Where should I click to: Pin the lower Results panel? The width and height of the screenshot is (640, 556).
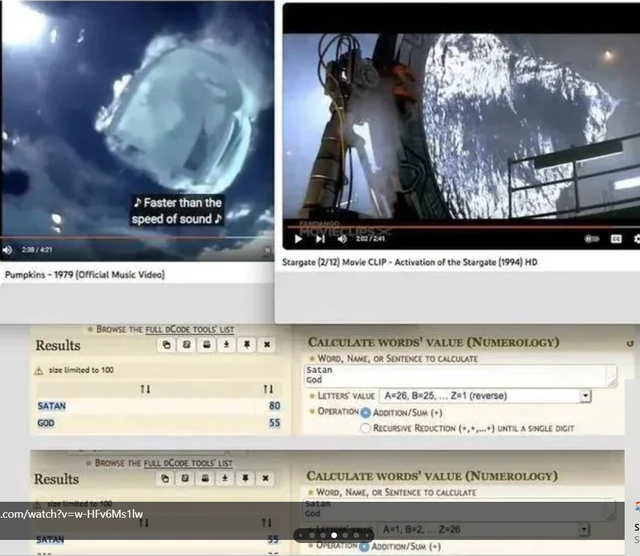coord(245,478)
